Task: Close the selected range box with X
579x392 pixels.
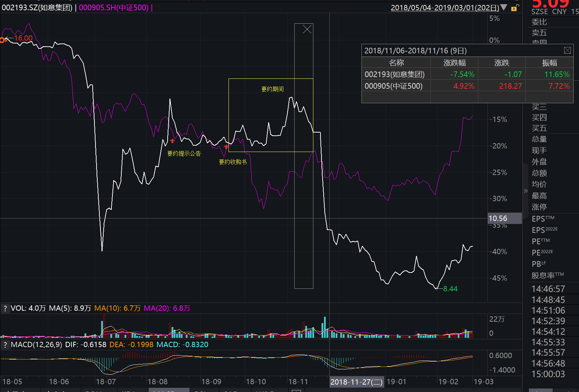Action: (307, 29)
